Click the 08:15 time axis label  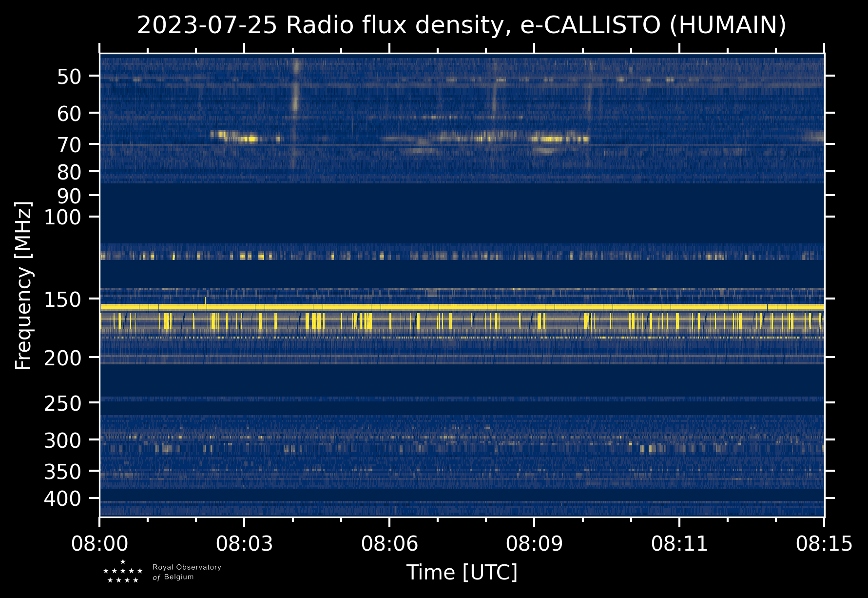(824, 543)
